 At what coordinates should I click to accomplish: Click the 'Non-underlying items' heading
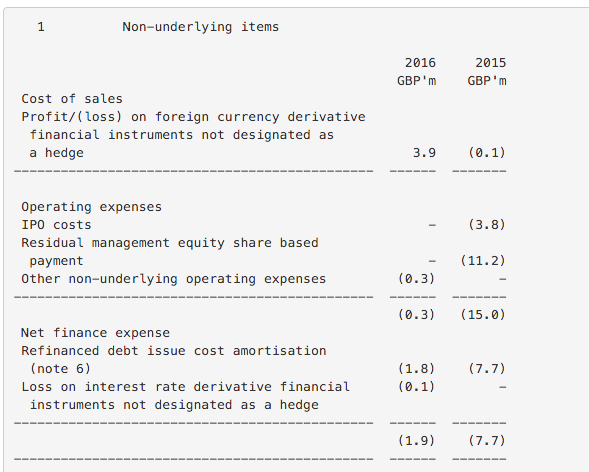click(201, 27)
